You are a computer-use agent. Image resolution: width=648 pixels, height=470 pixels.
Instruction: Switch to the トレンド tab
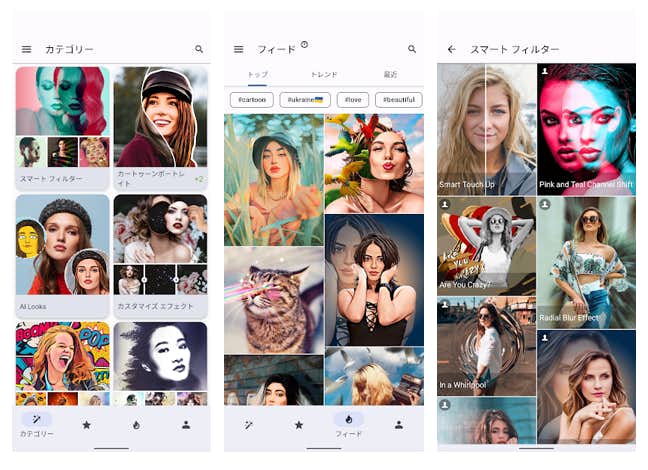pos(324,75)
